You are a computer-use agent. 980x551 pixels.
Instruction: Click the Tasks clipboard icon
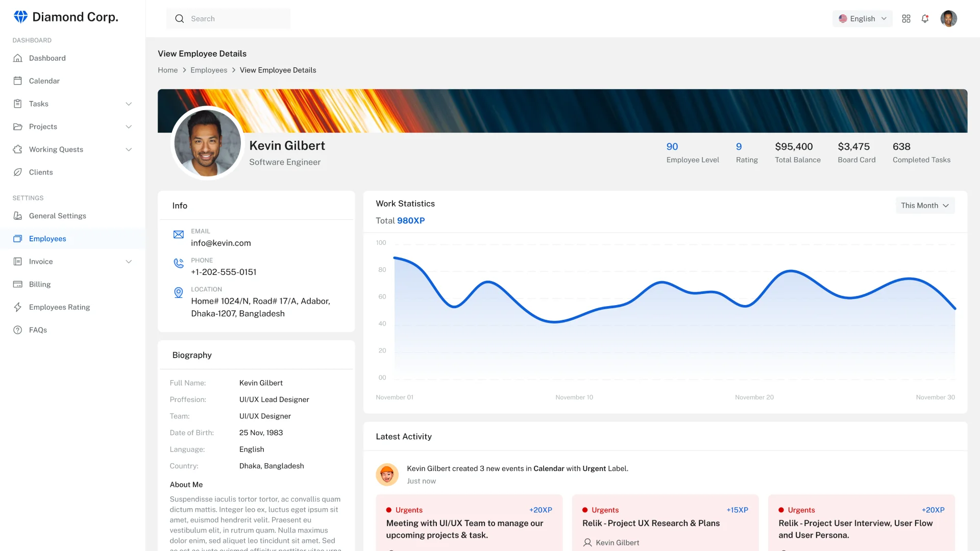(x=18, y=104)
